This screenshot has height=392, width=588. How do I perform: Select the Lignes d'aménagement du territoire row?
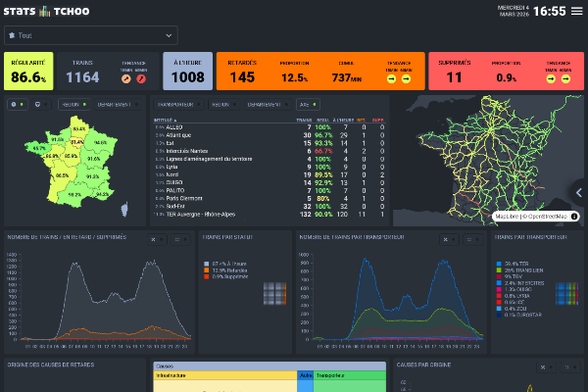click(x=269, y=159)
